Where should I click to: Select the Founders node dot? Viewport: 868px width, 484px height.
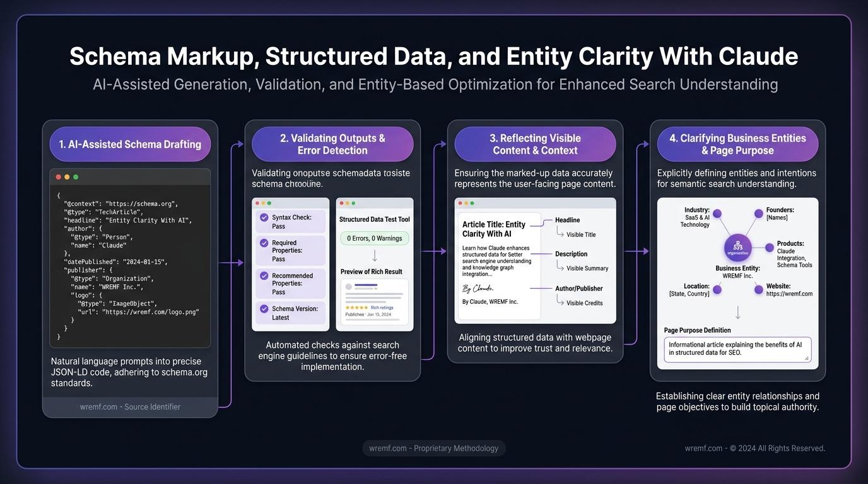pos(759,214)
